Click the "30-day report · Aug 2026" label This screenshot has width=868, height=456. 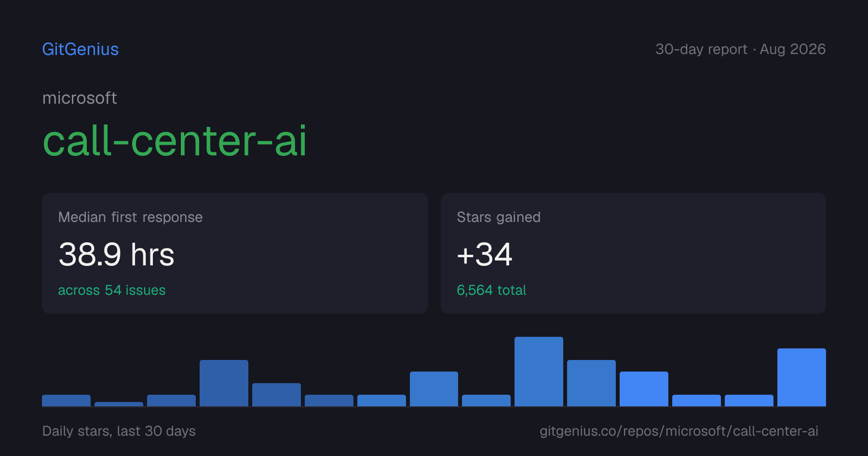740,49
